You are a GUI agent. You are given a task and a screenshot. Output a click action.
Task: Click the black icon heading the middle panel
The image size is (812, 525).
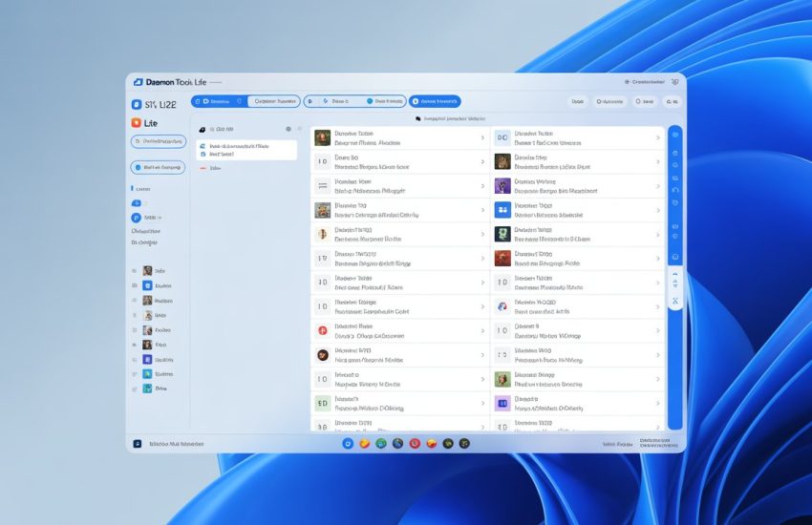point(202,129)
